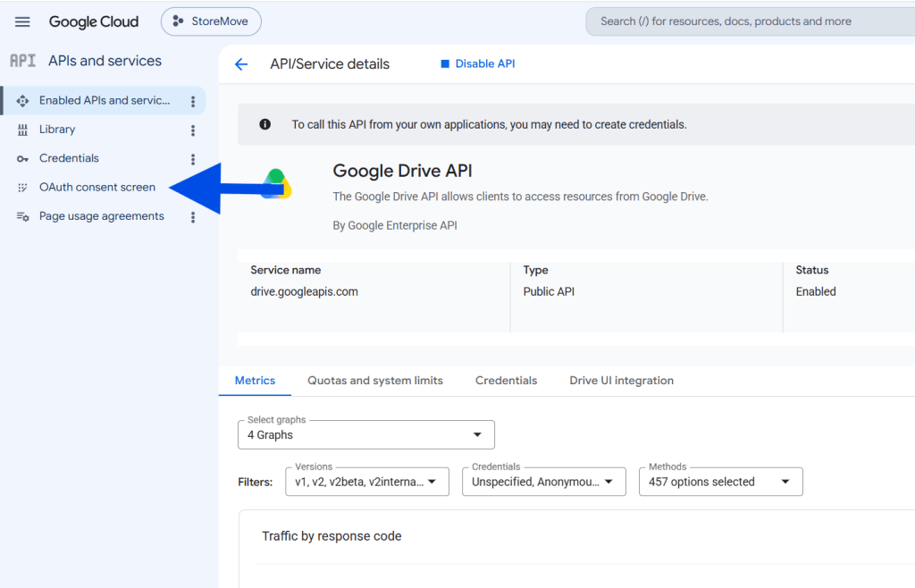The width and height of the screenshot is (915, 588).
Task: Open the hamburger navigation menu
Action: [x=22, y=21]
